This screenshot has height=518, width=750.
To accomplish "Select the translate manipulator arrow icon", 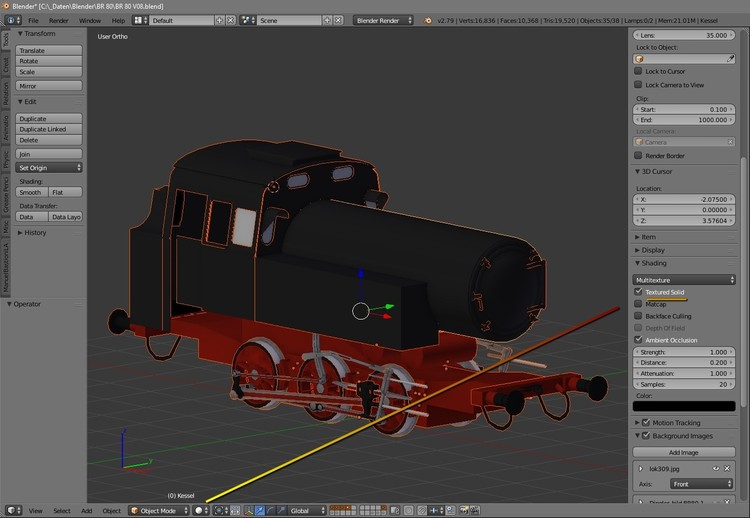I will [260, 510].
